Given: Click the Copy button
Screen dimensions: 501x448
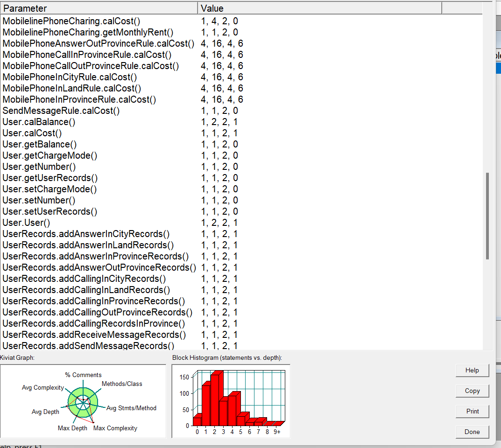Looking at the screenshot, I should 472,391.
